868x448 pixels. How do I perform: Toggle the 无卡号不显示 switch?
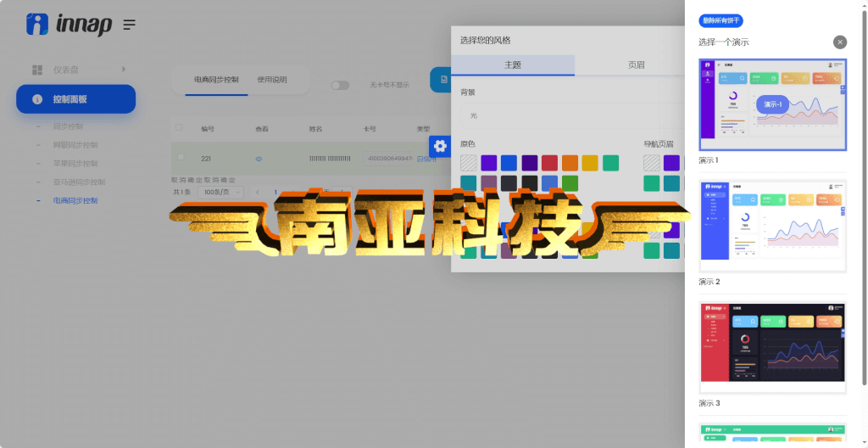click(340, 85)
